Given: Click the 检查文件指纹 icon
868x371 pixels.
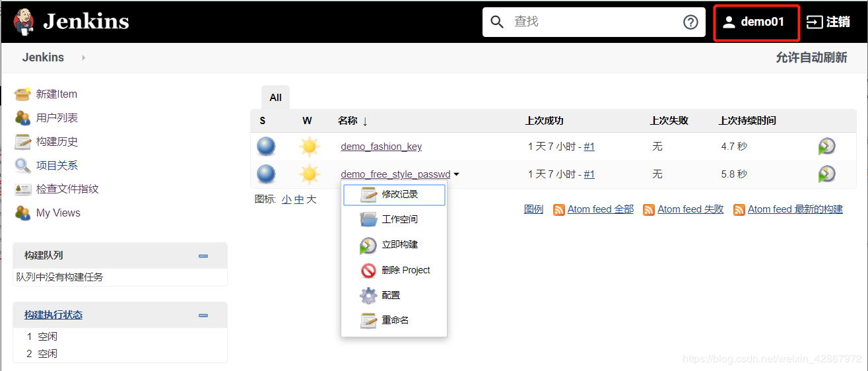Looking at the screenshot, I should coord(23,189).
